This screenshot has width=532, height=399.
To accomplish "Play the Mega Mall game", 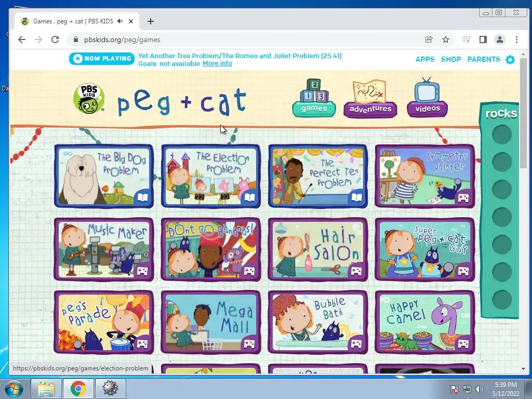I will (x=211, y=322).
